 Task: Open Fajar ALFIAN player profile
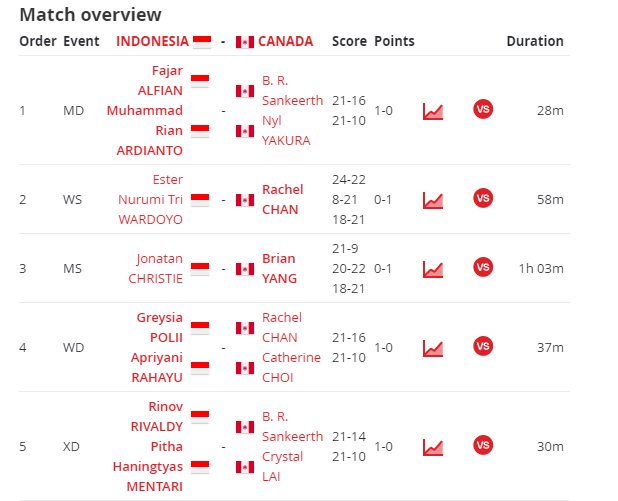(160, 80)
